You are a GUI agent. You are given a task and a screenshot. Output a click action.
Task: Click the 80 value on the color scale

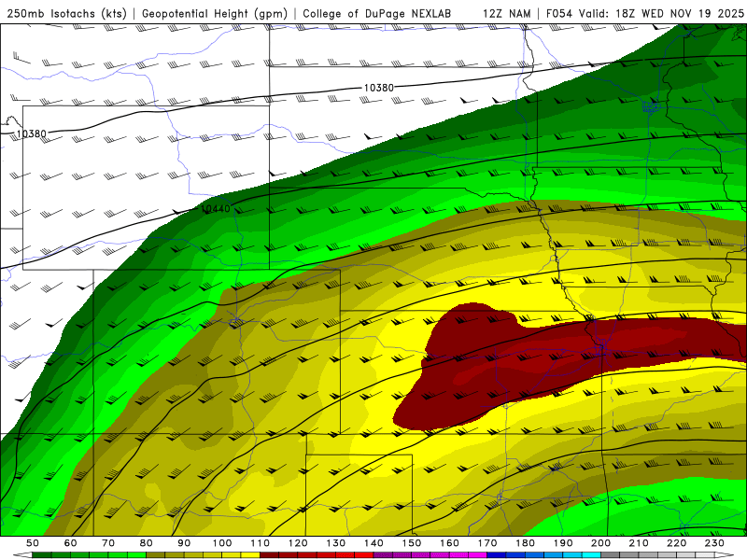click(147, 543)
